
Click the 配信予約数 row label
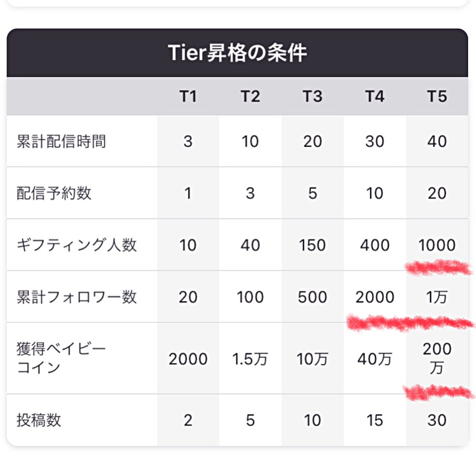point(54,193)
